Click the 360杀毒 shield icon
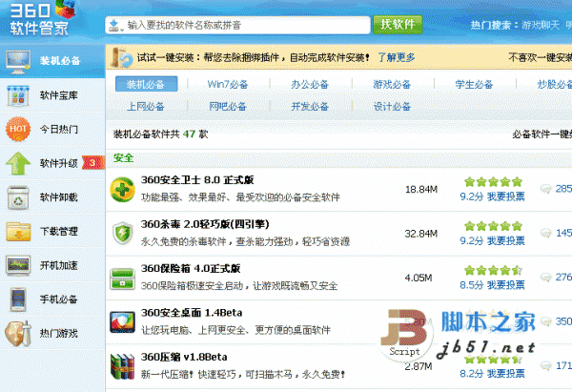The width and height of the screenshot is (572, 392). click(x=123, y=234)
